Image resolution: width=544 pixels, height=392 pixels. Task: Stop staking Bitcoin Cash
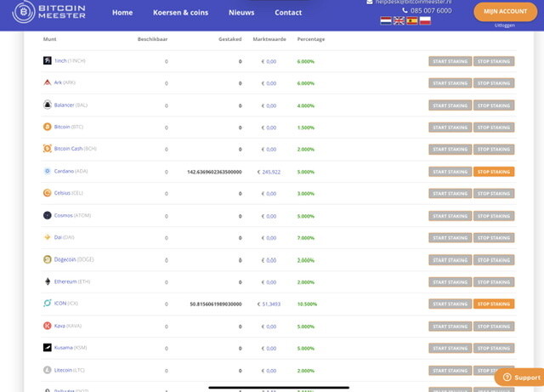(x=494, y=150)
